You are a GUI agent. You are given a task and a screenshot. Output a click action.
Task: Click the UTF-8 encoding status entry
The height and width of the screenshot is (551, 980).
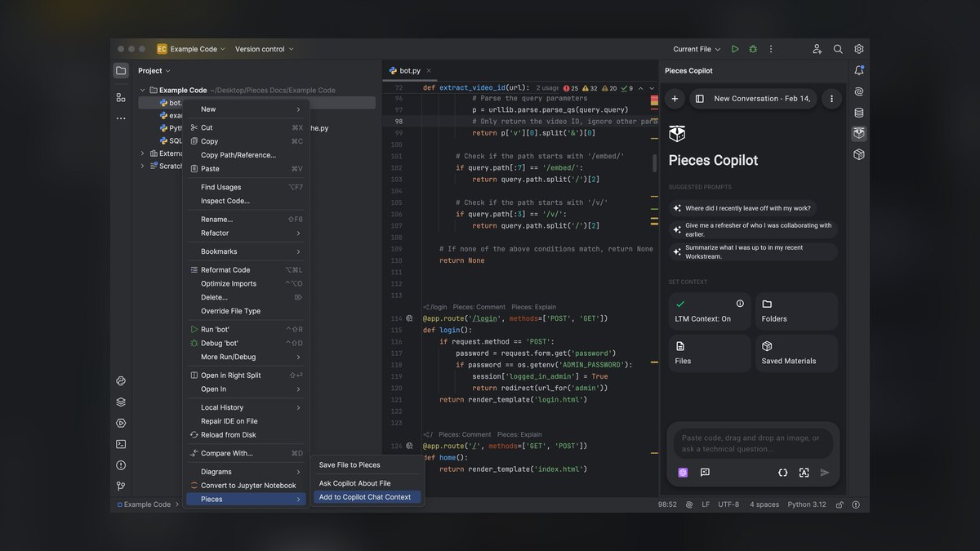[x=728, y=504]
